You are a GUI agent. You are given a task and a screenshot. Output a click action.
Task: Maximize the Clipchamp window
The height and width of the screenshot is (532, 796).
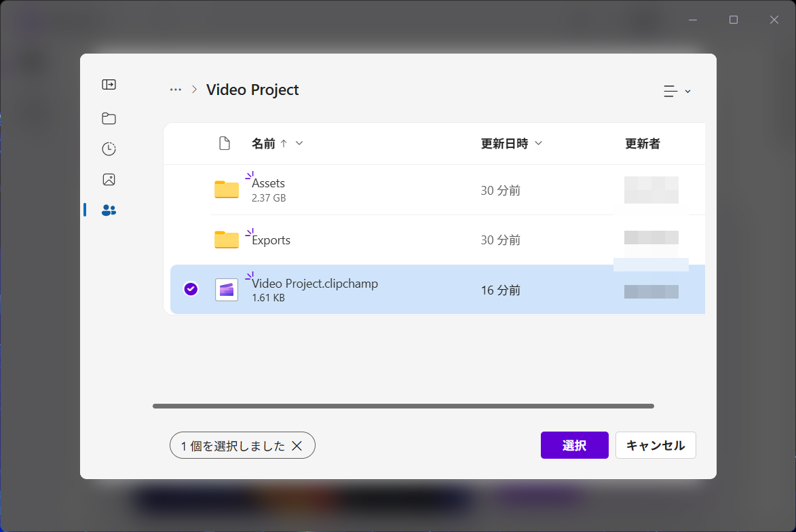point(734,20)
